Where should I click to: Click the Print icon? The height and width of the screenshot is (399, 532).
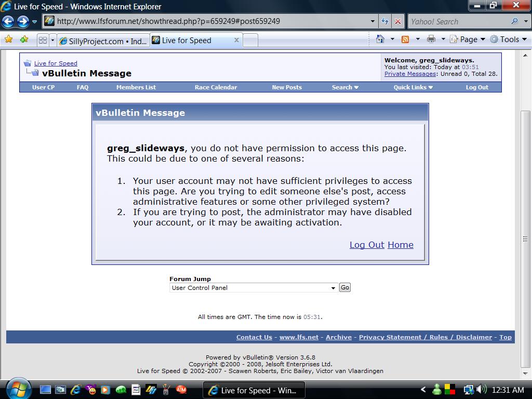431,39
